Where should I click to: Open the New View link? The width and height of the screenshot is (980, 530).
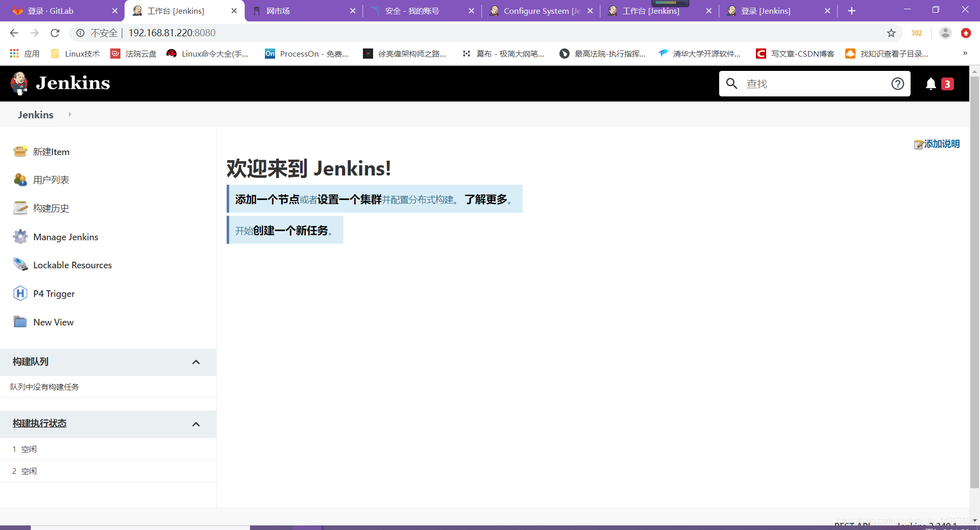(53, 322)
